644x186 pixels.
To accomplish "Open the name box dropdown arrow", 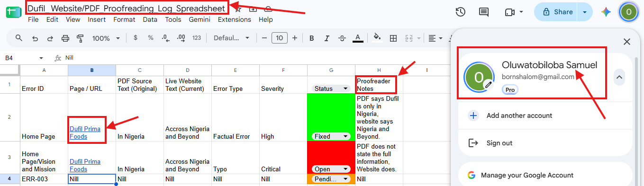I will pos(41,58).
